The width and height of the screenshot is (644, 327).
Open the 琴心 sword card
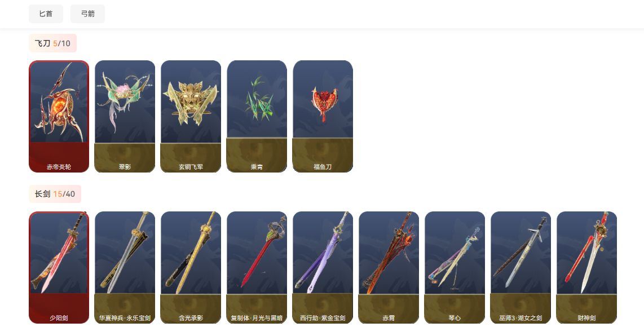pyautogui.click(x=455, y=267)
